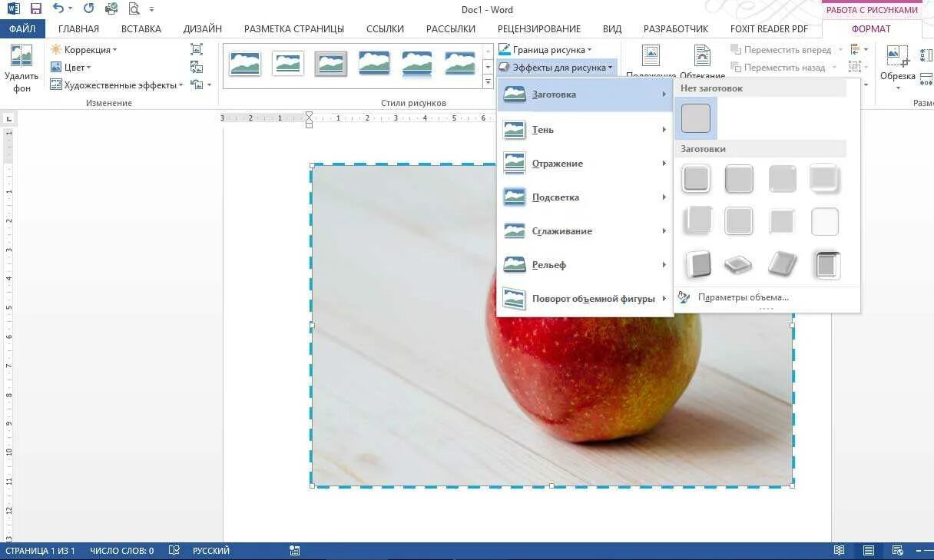Switch to the ВСТАВКА tab
The height and width of the screenshot is (560, 934).
click(x=141, y=28)
